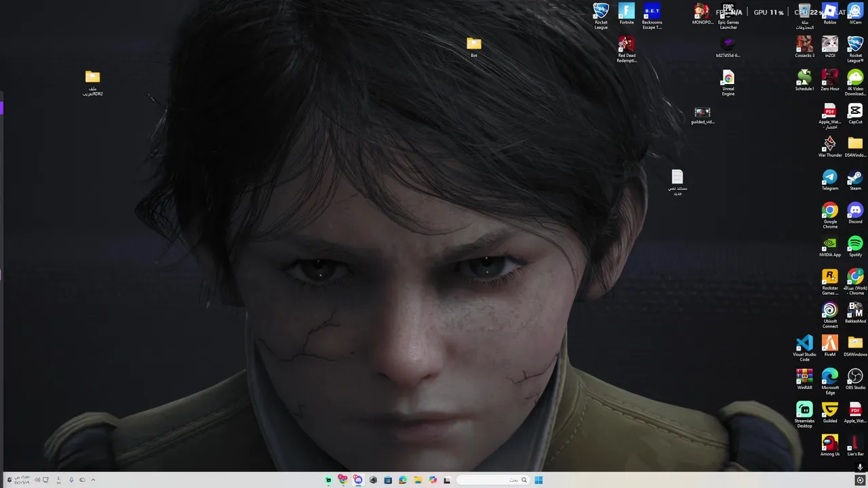Image resolution: width=868 pixels, height=488 pixels.
Task: Select the Google Chrome desktop shortcut
Action: [x=830, y=216]
